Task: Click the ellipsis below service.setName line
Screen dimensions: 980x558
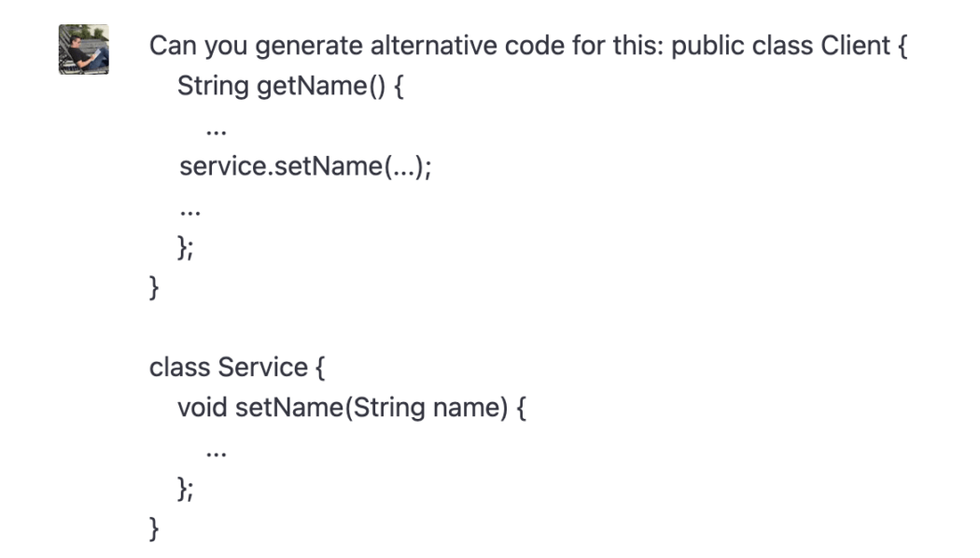Action: [190, 213]
